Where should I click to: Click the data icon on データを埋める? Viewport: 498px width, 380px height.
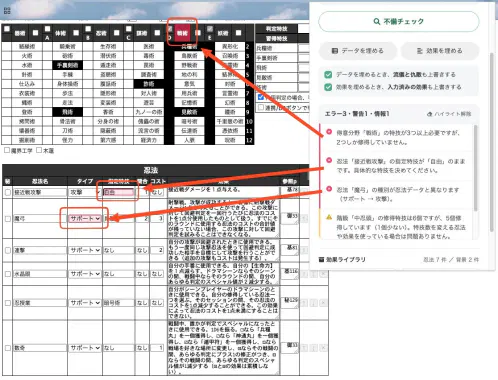(335, 51)
